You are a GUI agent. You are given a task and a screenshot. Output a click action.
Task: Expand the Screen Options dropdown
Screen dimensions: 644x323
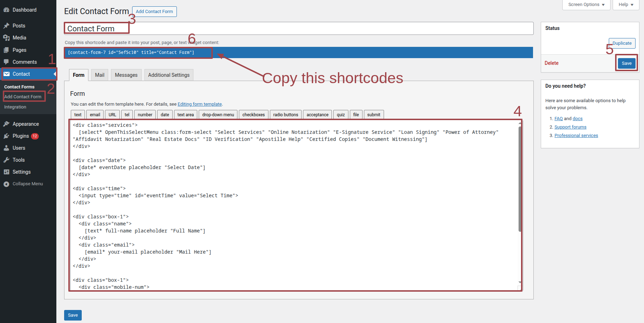[x=586, y=5]
